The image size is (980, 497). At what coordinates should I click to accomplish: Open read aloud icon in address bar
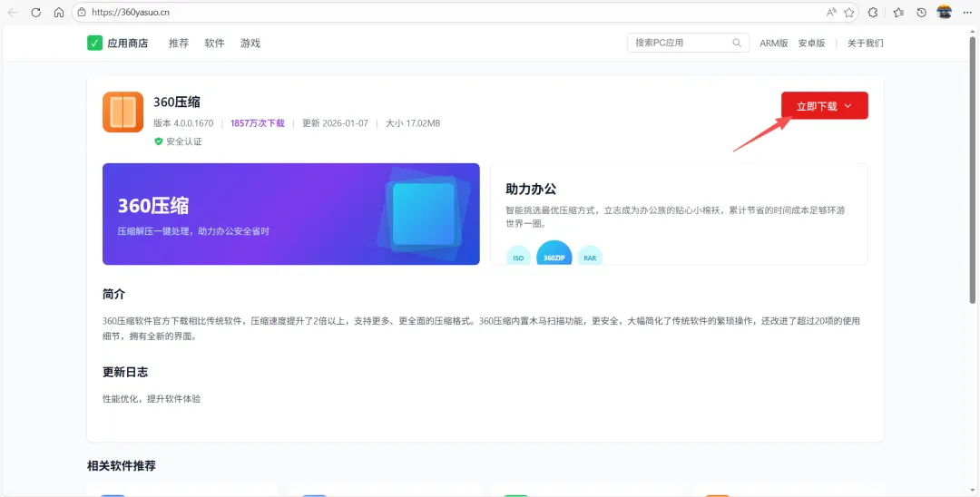[830, 13]
